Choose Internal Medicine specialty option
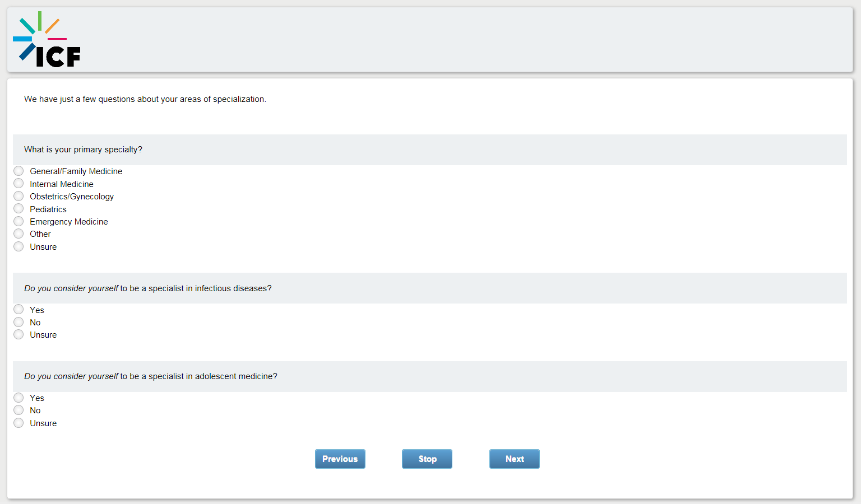This screenshot has height=504, width=861. [x=18, y=184]
